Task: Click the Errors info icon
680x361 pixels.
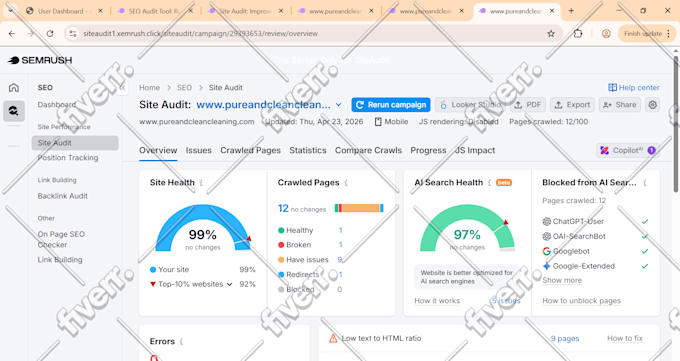Action: tap(181, 341)
